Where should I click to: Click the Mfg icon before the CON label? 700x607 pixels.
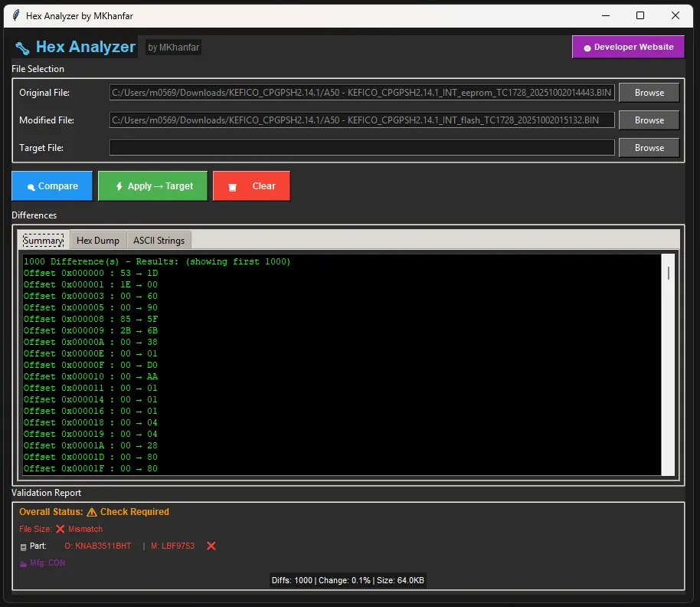[23, 563]
